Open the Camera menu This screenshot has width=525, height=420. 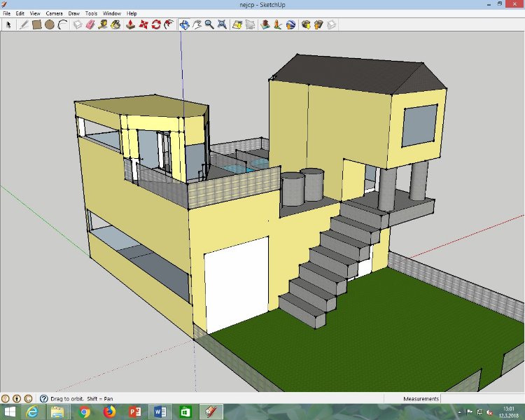[x=54, y=13]
